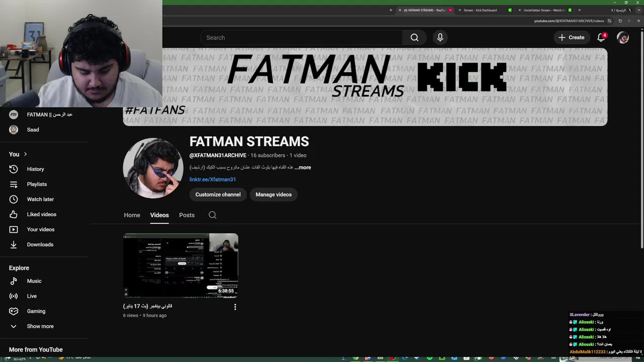This screenshot has height=362, width=644.
Task: Click the browser address bar showing youtube.com URL
Action: pyautogui.click(x=569, y=21)
